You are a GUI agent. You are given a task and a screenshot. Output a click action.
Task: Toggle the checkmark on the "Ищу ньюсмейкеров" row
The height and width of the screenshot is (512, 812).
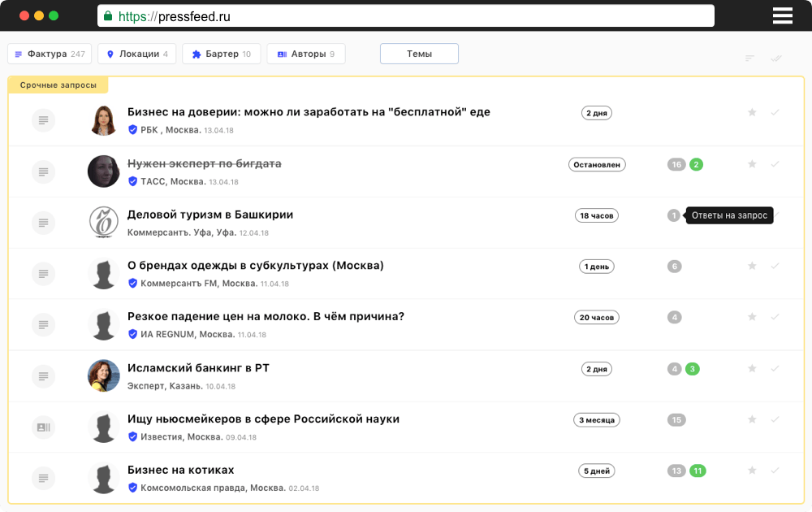coord(775,419)
